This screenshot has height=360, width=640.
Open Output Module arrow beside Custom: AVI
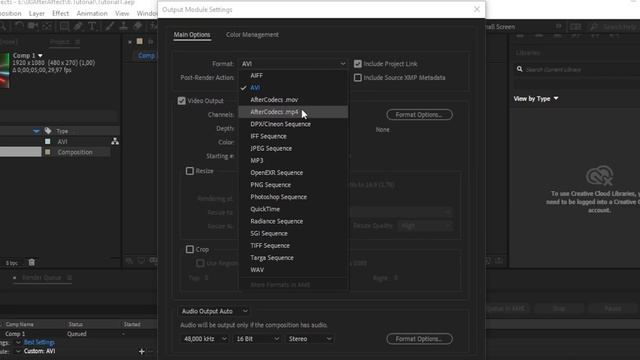[x=18, y=351]
